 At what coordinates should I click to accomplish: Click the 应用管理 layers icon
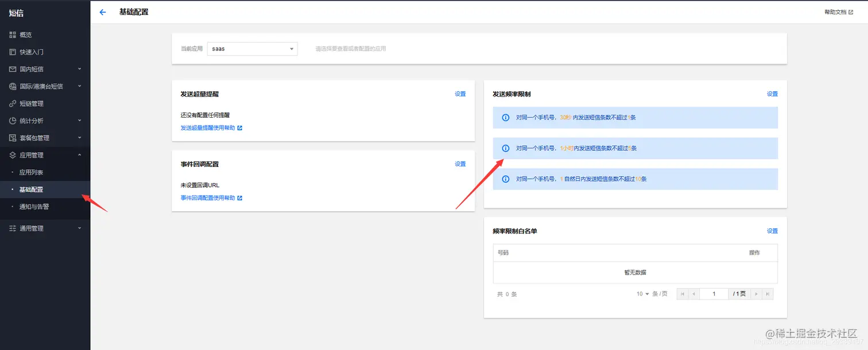tap(13, 155)
